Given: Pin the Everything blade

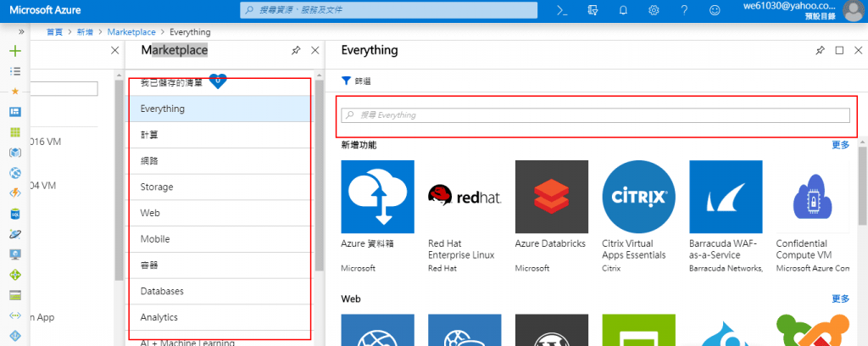Looking at the screenshot, I should pyautogui.click(x=820, y=50).
